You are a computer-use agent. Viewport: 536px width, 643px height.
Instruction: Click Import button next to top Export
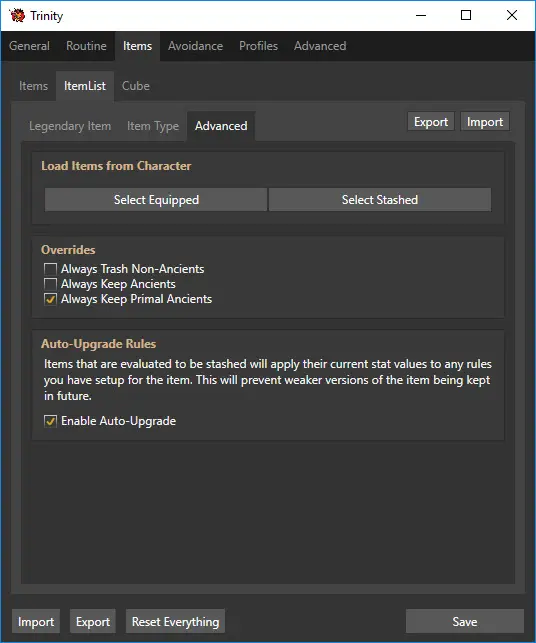[485, 122]
